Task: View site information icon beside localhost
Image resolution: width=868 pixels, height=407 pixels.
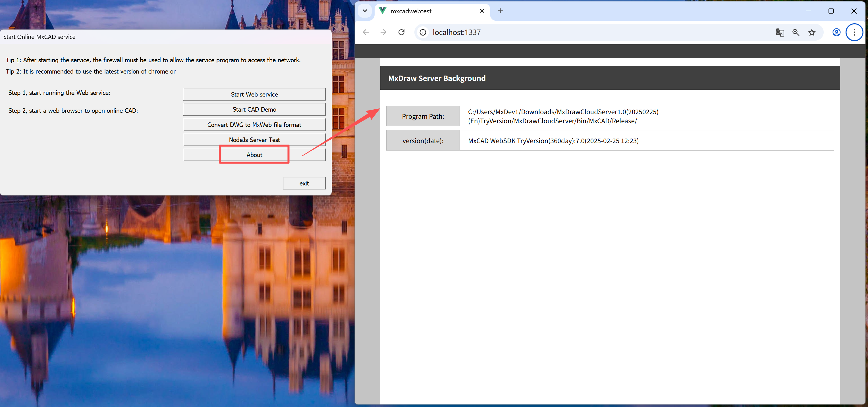Action: pyautogui.click(x=423, y=32)
